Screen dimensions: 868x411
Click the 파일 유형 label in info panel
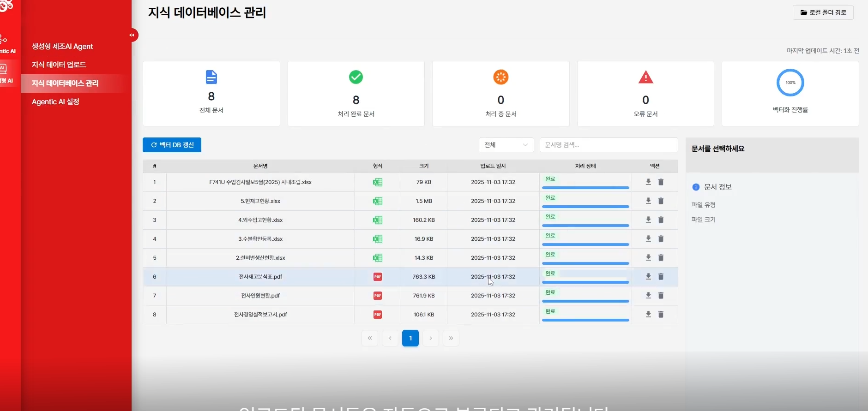coord(704,205)
